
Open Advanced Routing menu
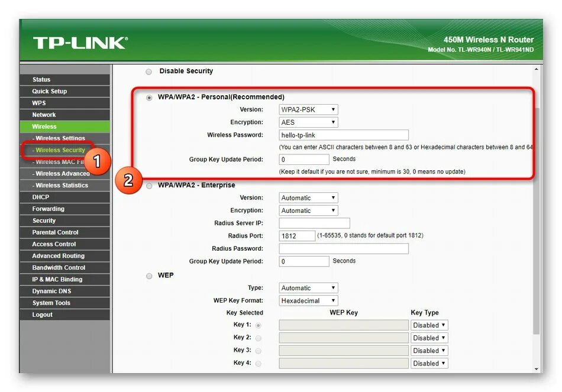[x=65, y=256]
